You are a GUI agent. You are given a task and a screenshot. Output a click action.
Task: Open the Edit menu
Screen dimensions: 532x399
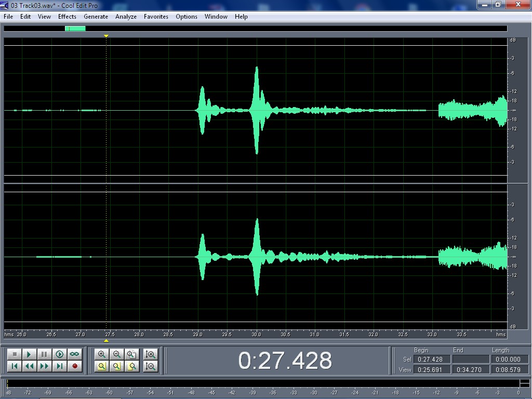(x=25, y=17)
